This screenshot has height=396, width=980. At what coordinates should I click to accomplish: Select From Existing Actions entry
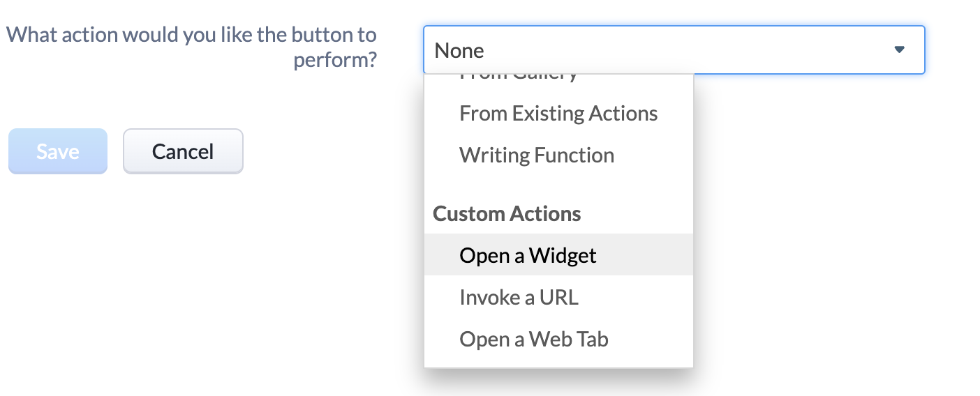click(x=558, y=113)
